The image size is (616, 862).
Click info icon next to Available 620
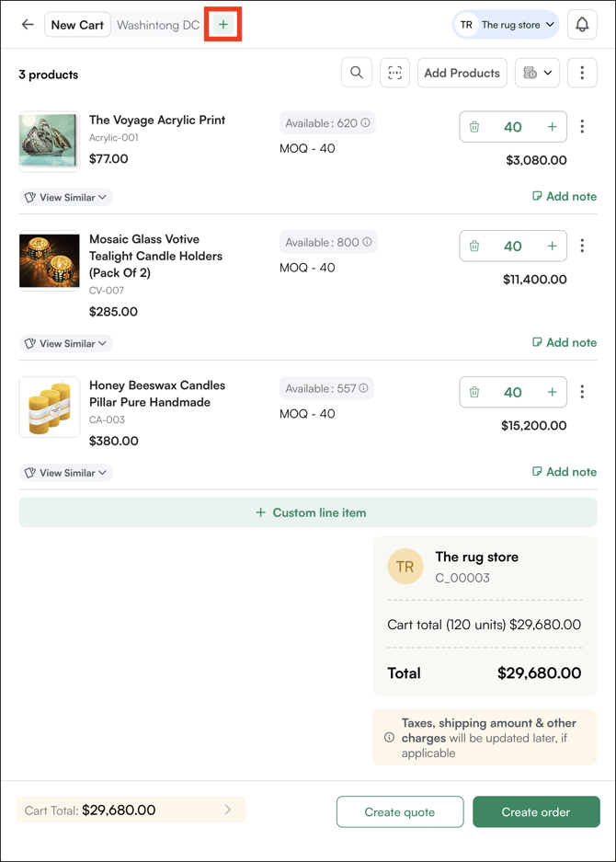click(366, 123)
